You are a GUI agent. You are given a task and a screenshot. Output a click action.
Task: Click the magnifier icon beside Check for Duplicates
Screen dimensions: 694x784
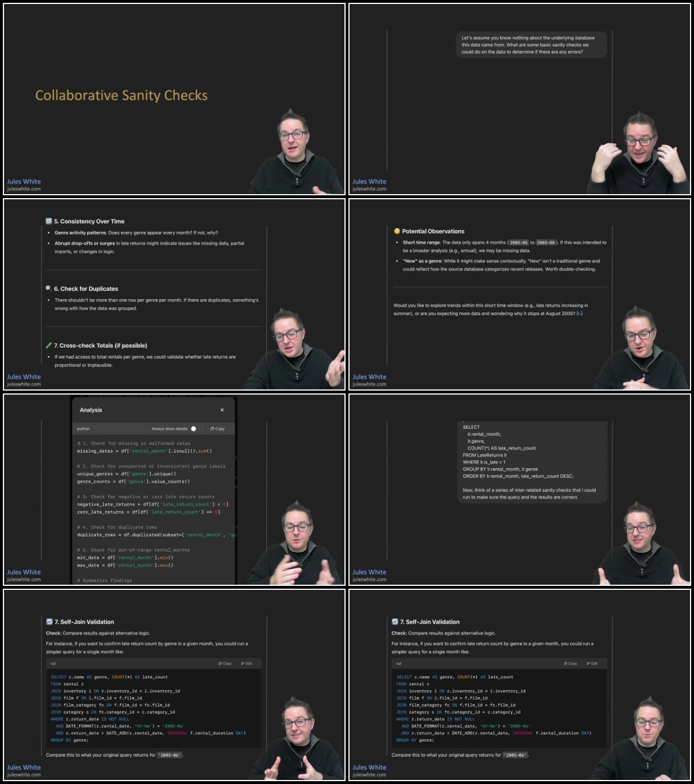[49, 288]
